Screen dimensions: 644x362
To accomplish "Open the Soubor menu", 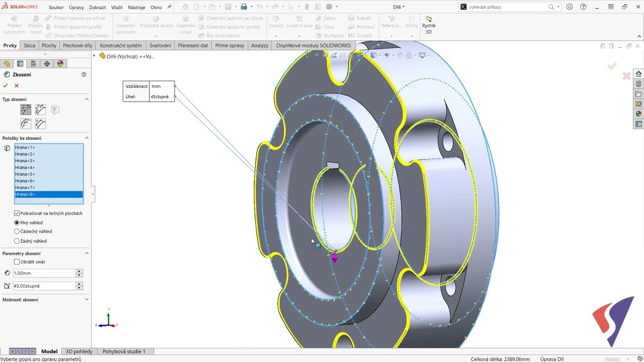I will pyautogui.click(x=56, y=8).
